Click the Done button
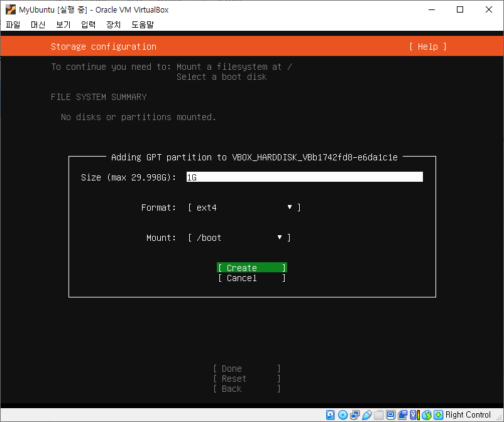The image size is (504, 422). coord(247,369)
